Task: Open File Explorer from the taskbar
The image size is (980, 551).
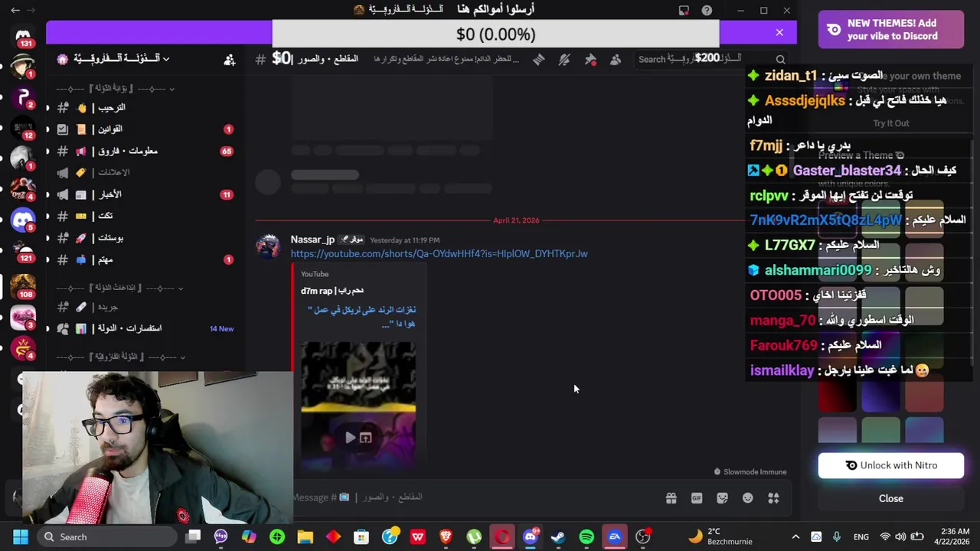Action: 305,536
